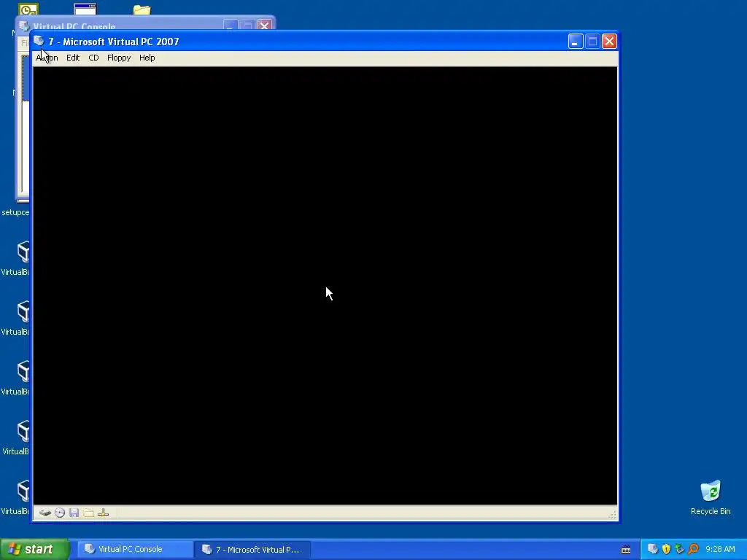The height and width of the screenshot is (560, 747).
Task: Open the CD menu
Action: 93,58
